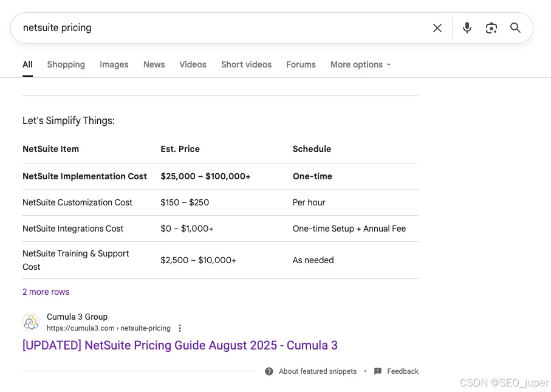Click the Cumula 3 Group site favicon
This screenshot has height=392, width=551.
[x=31, y=322]
